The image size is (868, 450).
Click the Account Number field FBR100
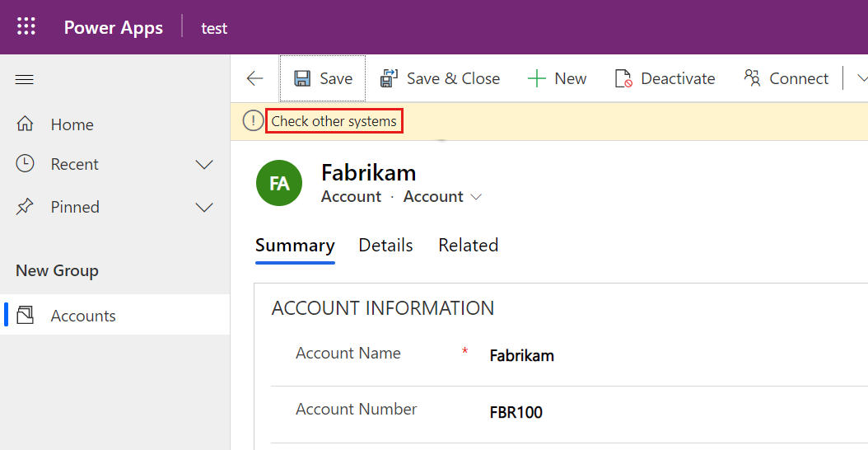pyautogui.click(x=516, y=412)
